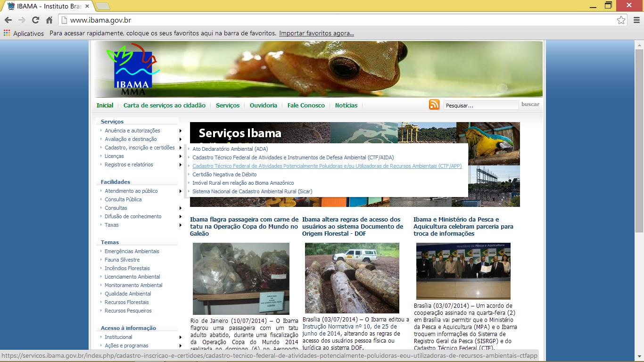Open Incêndios Florestais theme link
Image resolution: width=644 pixels, height=362 pixels.
click(127, 268)
